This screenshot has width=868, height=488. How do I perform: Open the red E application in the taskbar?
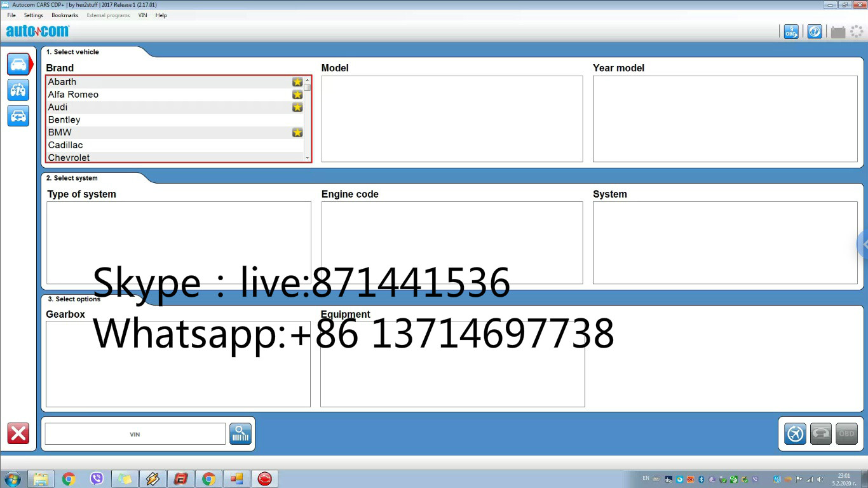[x=181, y=479]
